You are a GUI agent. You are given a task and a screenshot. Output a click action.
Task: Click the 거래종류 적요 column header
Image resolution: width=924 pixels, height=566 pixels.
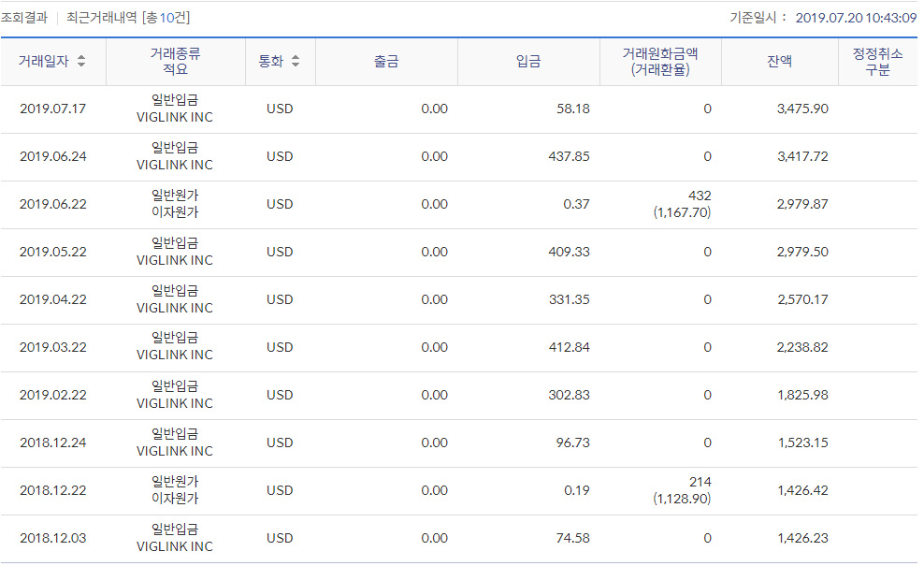tap(175, 62)
